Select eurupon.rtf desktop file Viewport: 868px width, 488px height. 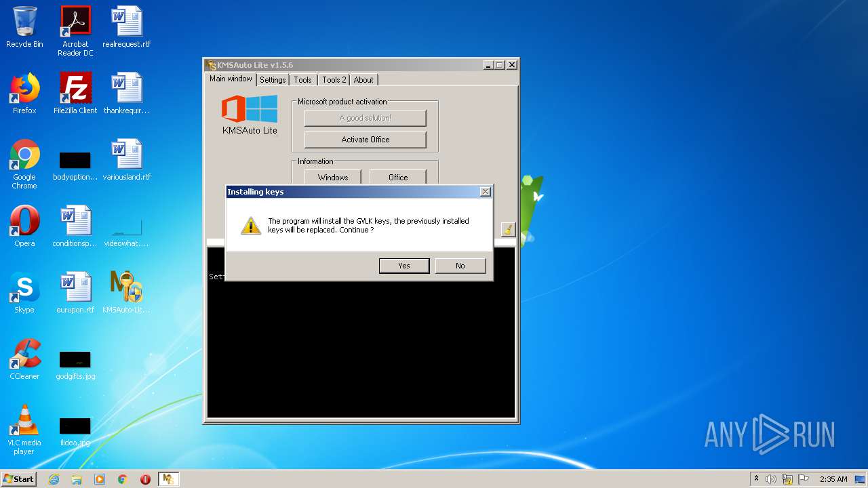tap(75, 293)
